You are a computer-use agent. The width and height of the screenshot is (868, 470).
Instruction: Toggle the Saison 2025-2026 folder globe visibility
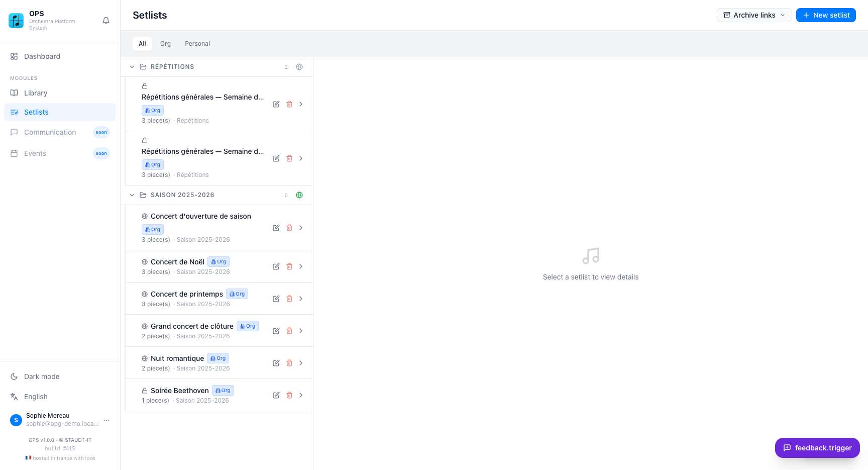[299, 195]
